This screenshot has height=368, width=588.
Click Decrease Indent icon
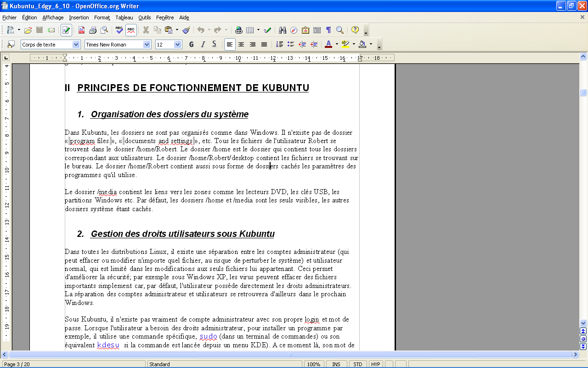(x=302, y=44)
